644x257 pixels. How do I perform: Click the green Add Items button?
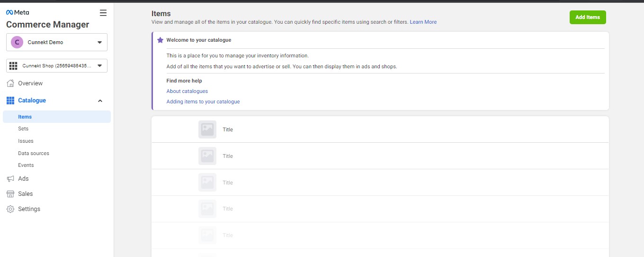click(588, 17)
